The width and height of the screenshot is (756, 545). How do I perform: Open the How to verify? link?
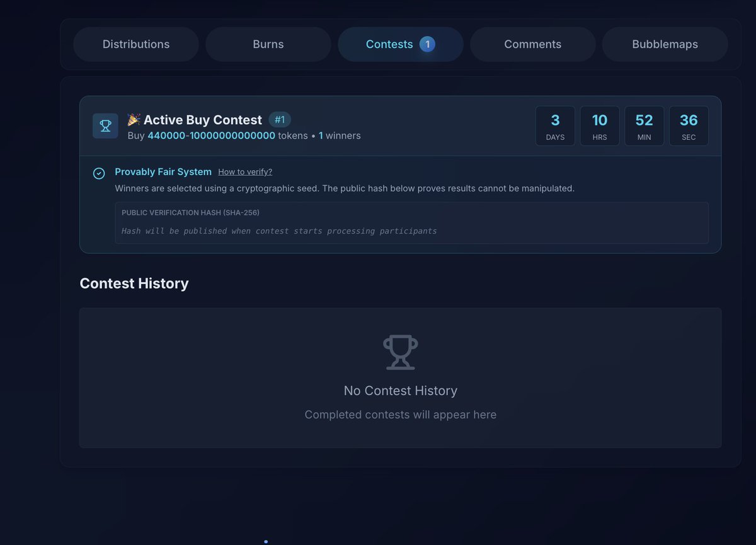point(245,172)
